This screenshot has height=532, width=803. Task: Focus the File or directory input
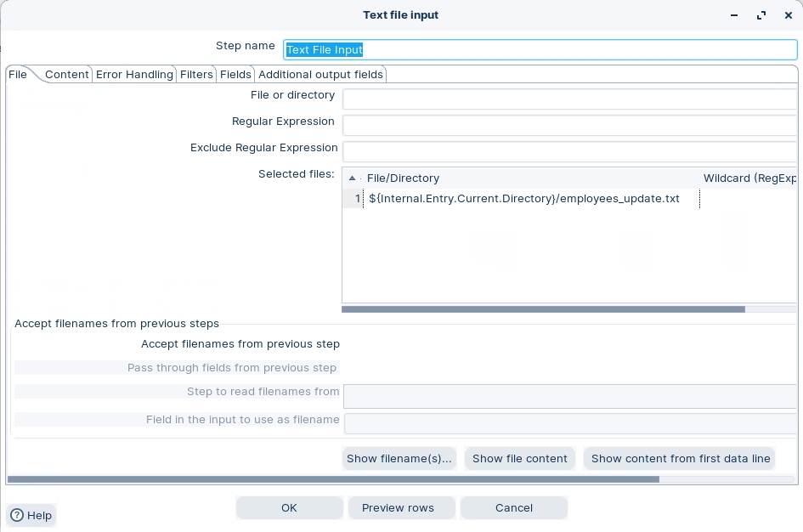coord(569,99)
